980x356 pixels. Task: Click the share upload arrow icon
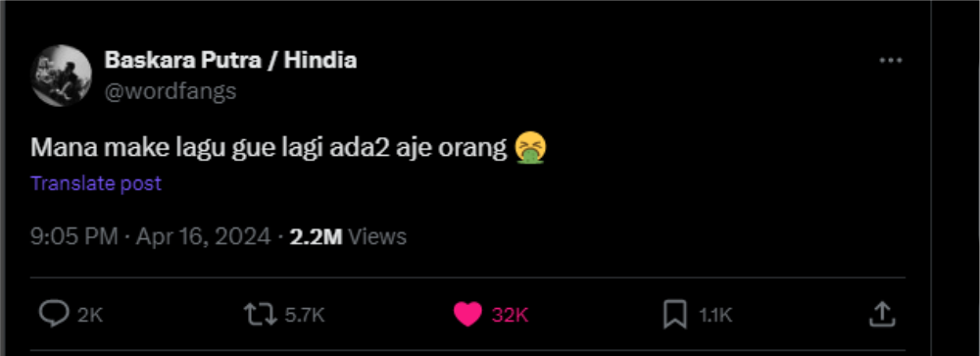[x=879, y=314]
